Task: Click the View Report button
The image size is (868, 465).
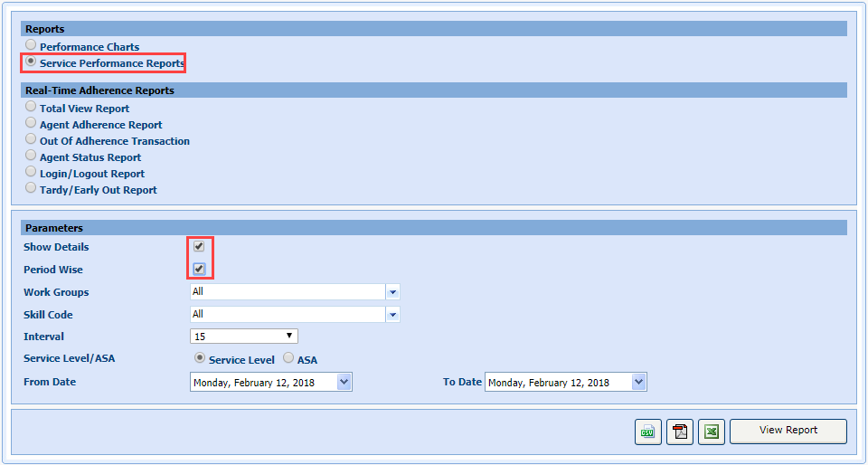Action: (x=788, y=431)
